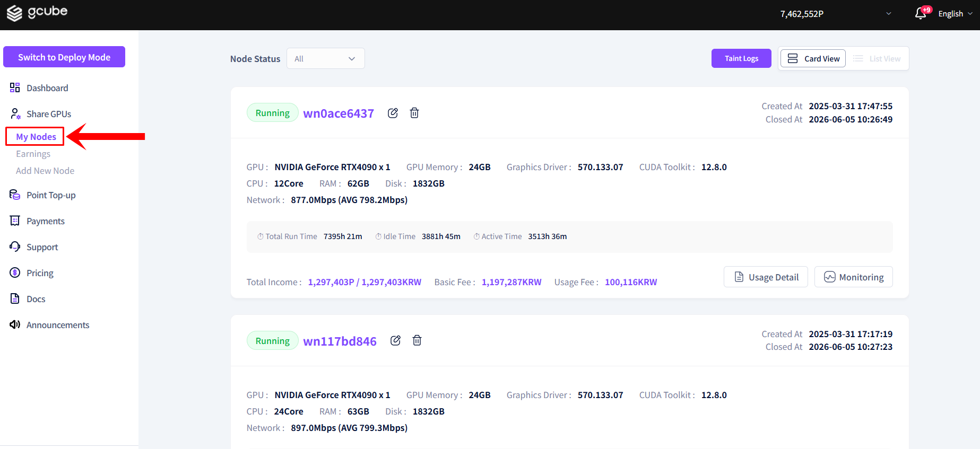980x449 pixels.
Task: Switch to Card View
Action: (x=813, y=58)
